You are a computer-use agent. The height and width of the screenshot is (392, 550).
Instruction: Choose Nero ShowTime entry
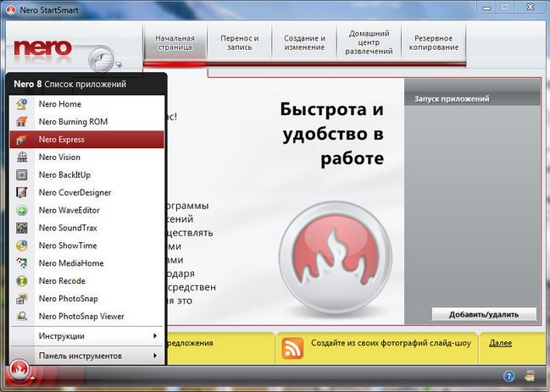pos(87,246)
